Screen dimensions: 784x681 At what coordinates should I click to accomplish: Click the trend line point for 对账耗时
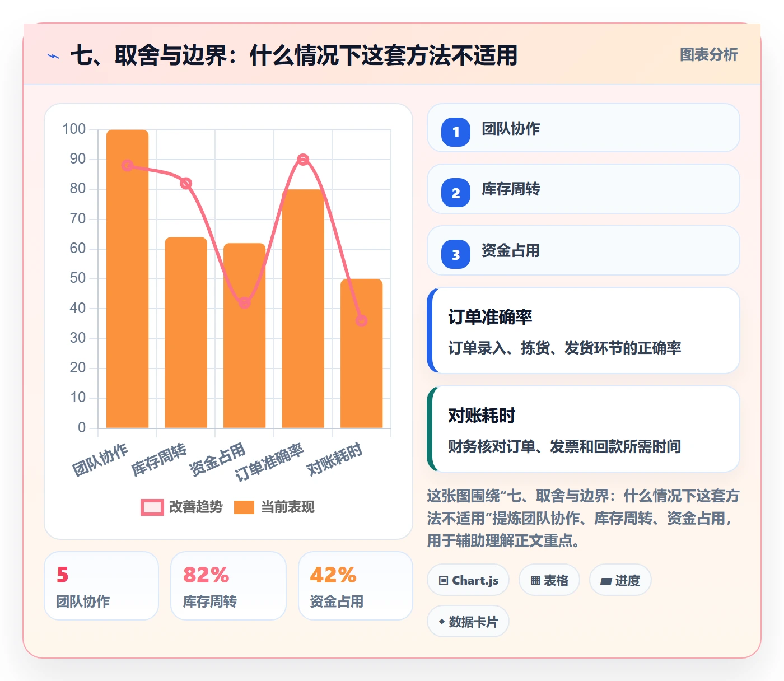click(x=362, y=321)
